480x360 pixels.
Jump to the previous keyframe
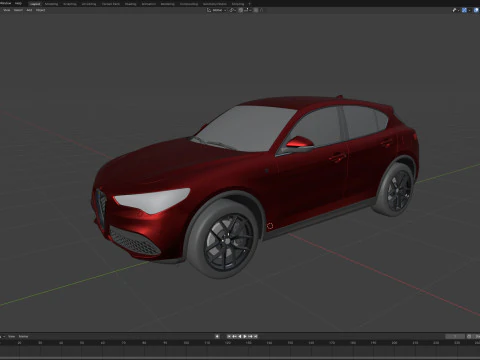pos(234,336)
